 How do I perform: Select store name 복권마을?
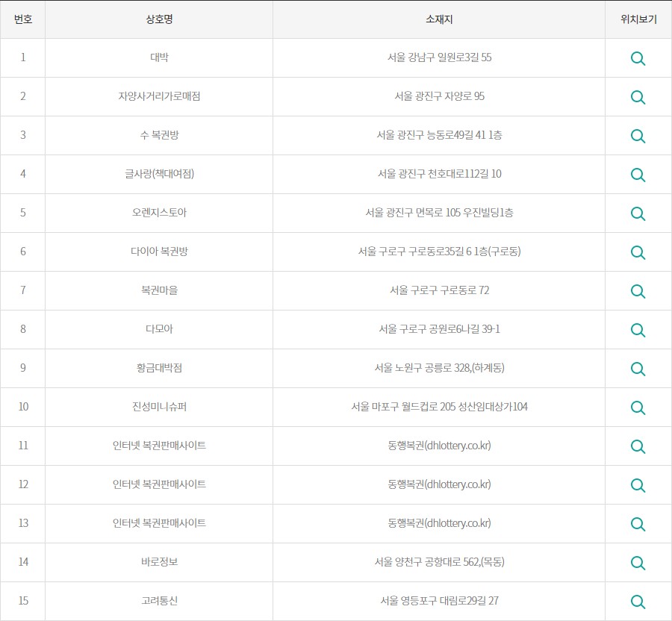pos(159,290)
